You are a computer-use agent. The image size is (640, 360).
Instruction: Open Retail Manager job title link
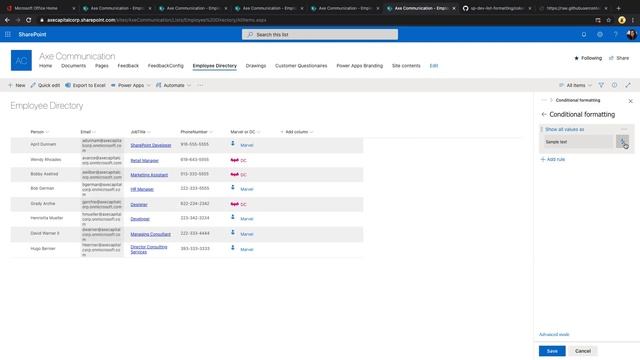pos(144,161)
